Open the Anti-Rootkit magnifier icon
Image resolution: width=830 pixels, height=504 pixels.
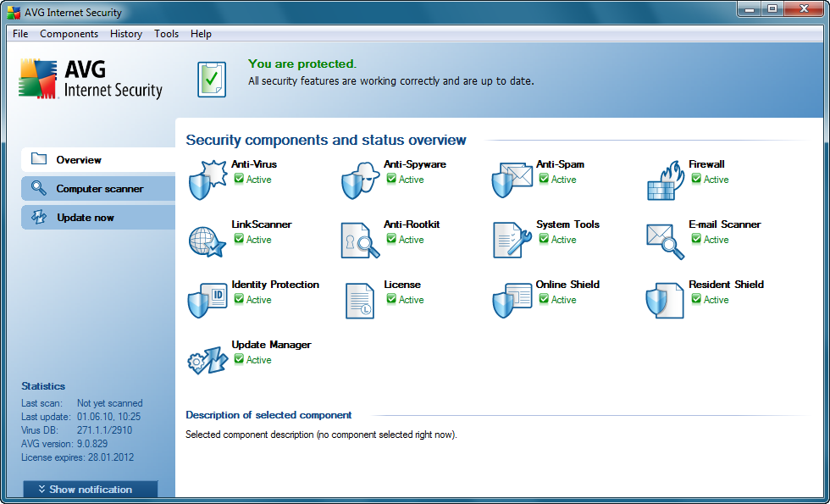(x=359, y=240)
